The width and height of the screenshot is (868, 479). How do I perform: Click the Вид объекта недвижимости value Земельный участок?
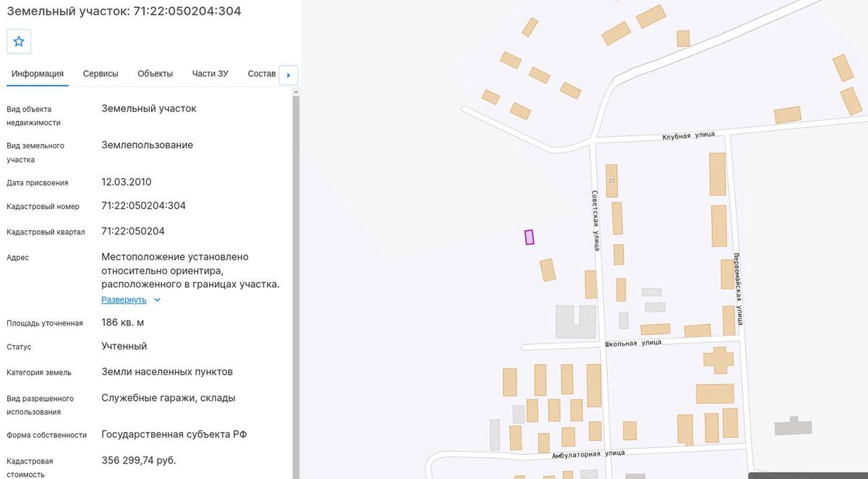pyautogui.click(x=149, y=109)
